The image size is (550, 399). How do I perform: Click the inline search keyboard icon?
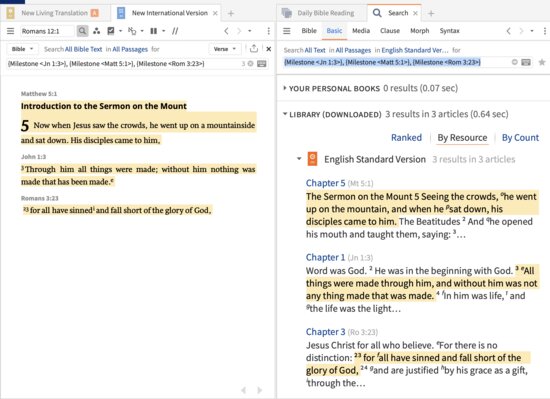[262, 64]
